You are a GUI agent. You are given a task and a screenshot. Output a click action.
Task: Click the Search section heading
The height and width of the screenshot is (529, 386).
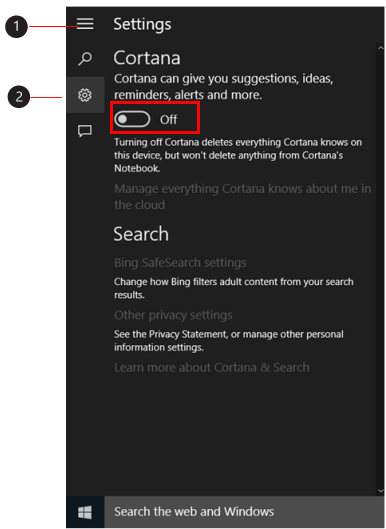(x=141, y=234)
